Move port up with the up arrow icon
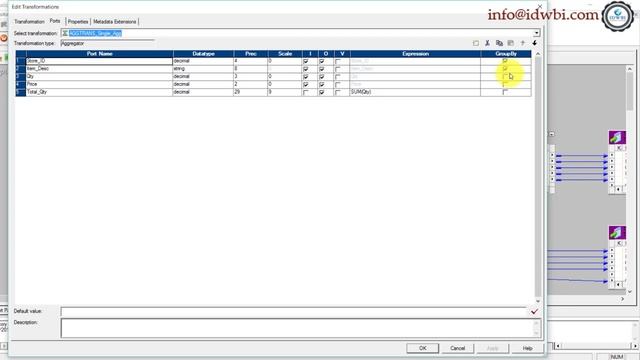The width and height of the screenshot is (640, 360). [x=522, y=43]
